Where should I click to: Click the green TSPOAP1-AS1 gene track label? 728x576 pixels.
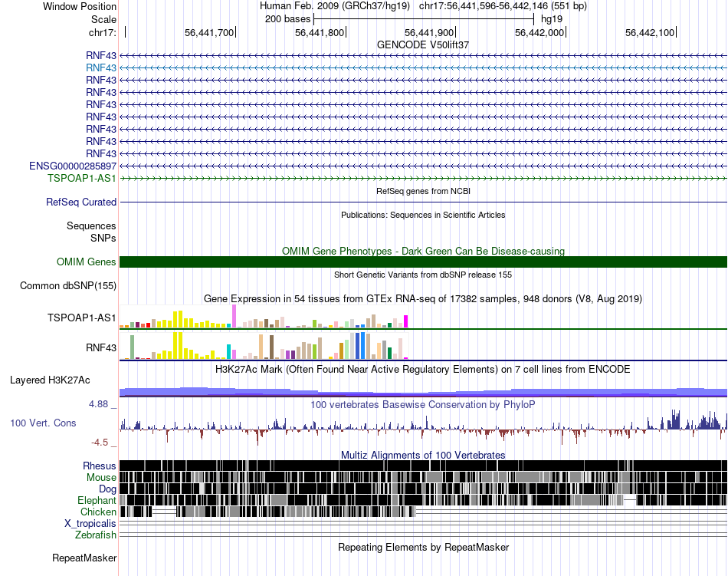81,179
